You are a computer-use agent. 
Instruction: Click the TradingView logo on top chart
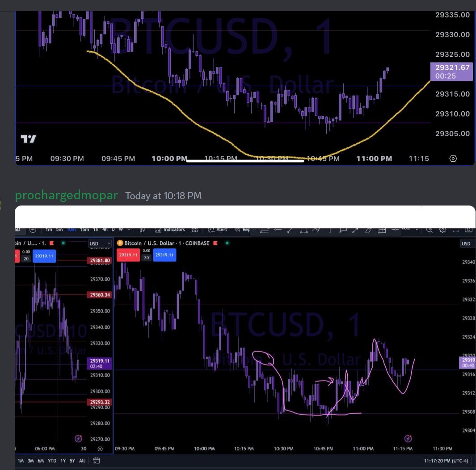click(28, 139)
